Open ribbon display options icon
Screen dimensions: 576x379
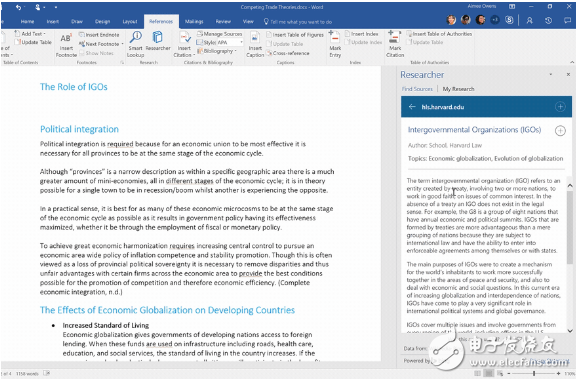512,7
